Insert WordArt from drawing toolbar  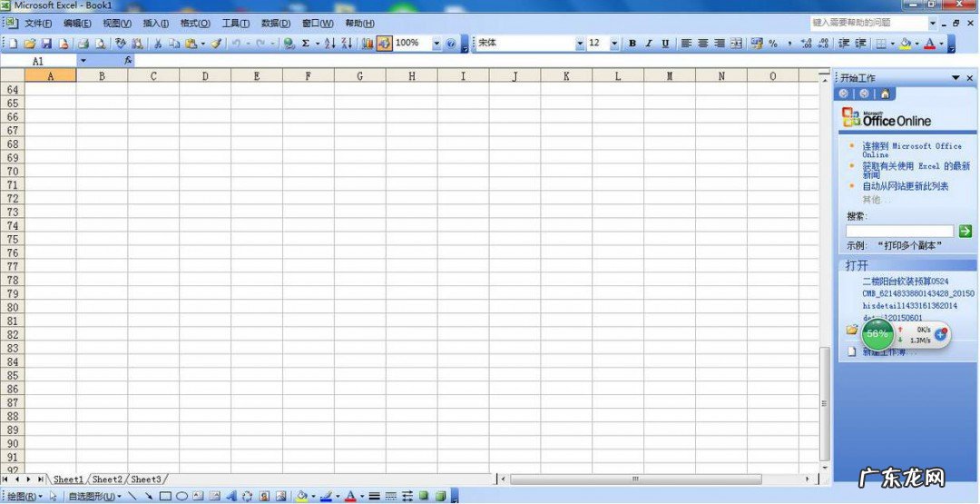tap(231, 496)
